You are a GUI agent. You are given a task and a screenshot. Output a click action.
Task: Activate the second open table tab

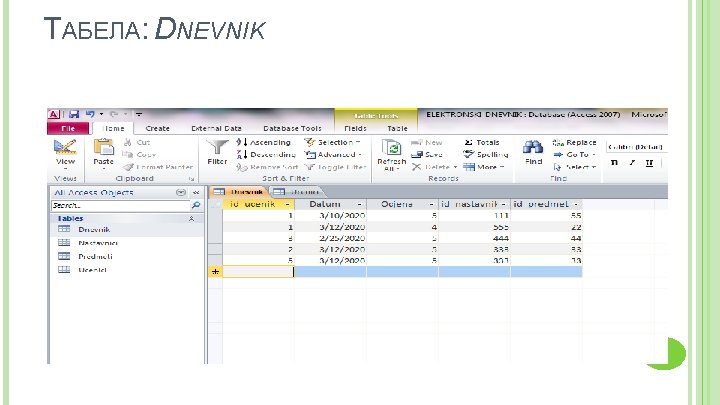click(x=297, y=192)
